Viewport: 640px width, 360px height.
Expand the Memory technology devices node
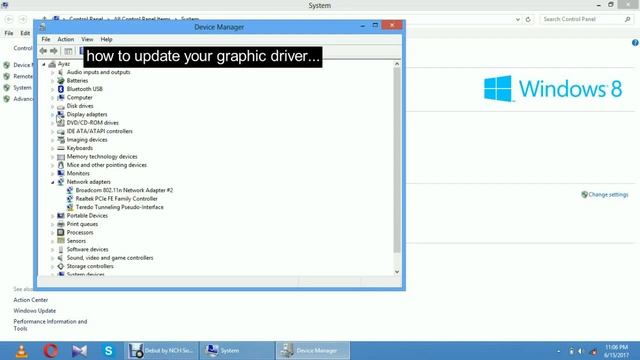click(52, 157)
